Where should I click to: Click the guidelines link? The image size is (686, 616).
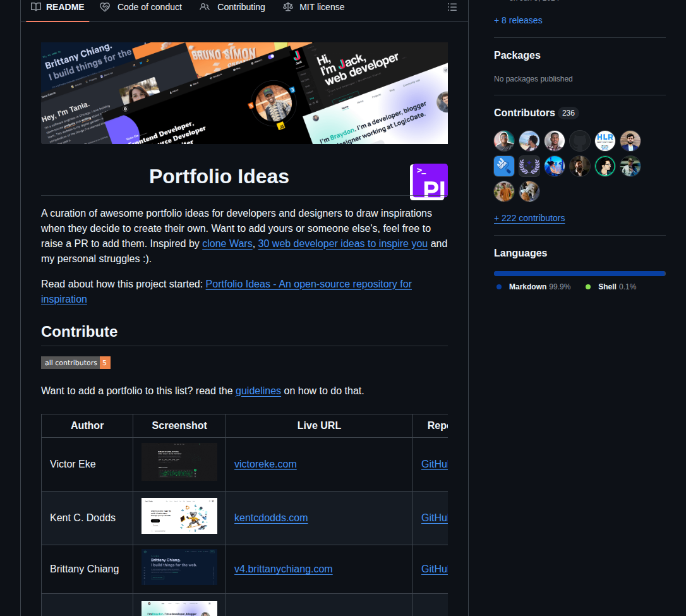click(x=258, y=390)
